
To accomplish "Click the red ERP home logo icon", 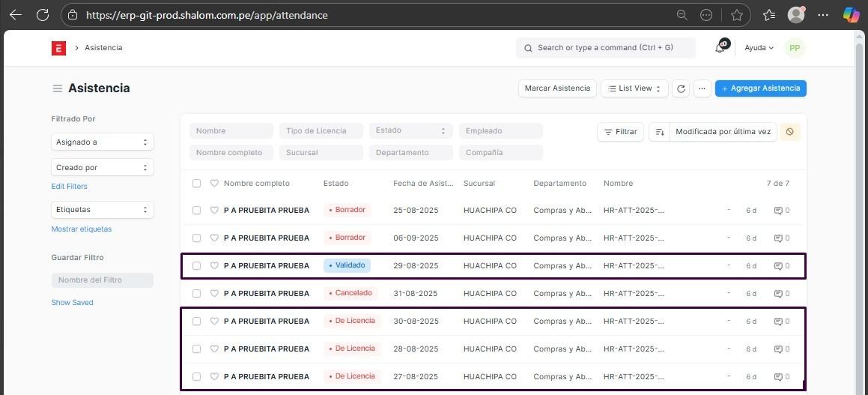I will point(58,48).
